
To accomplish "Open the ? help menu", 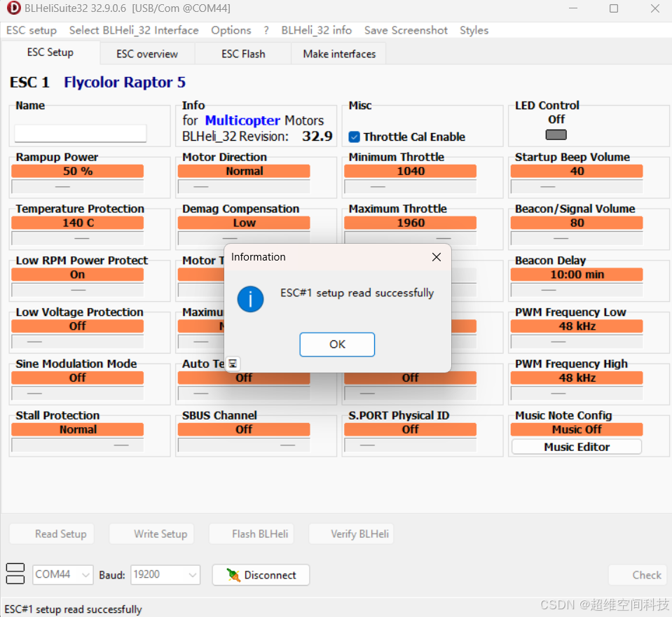I will (x=266, y=30).
